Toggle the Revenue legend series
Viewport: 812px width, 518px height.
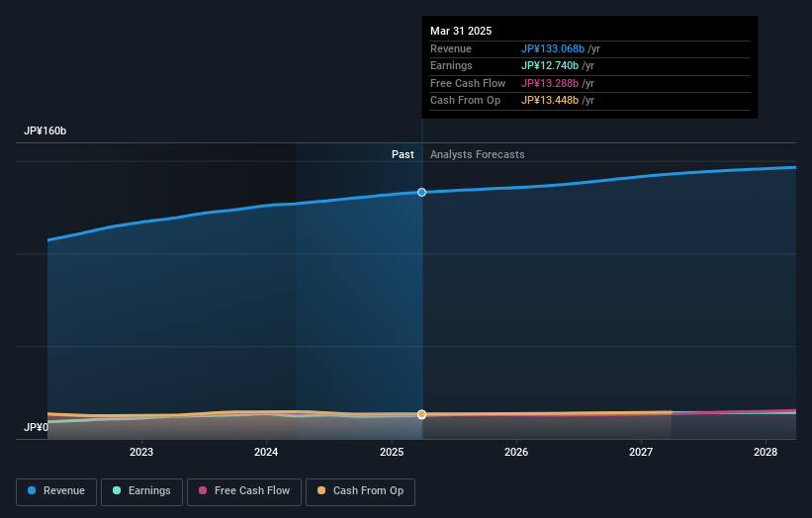[56, 491]
